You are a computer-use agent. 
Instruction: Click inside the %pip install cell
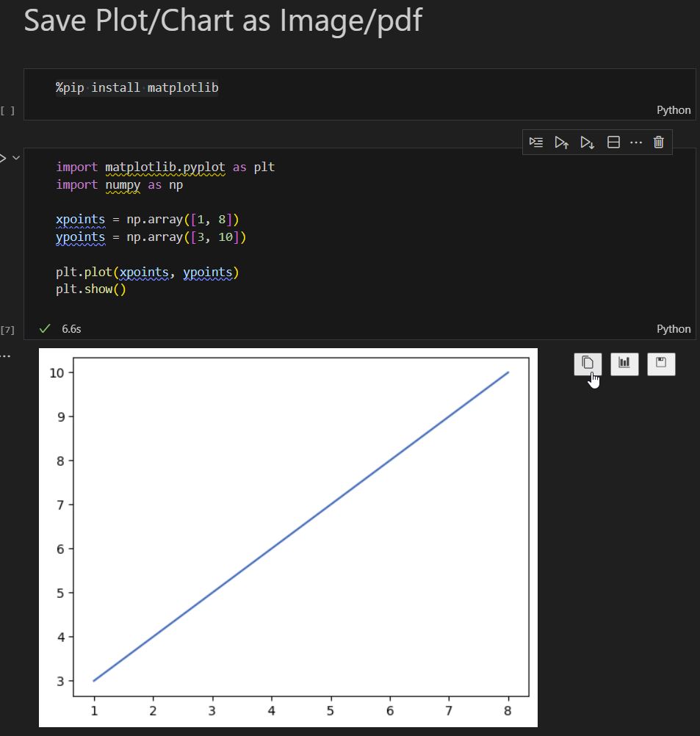click(x=136, y=87)
